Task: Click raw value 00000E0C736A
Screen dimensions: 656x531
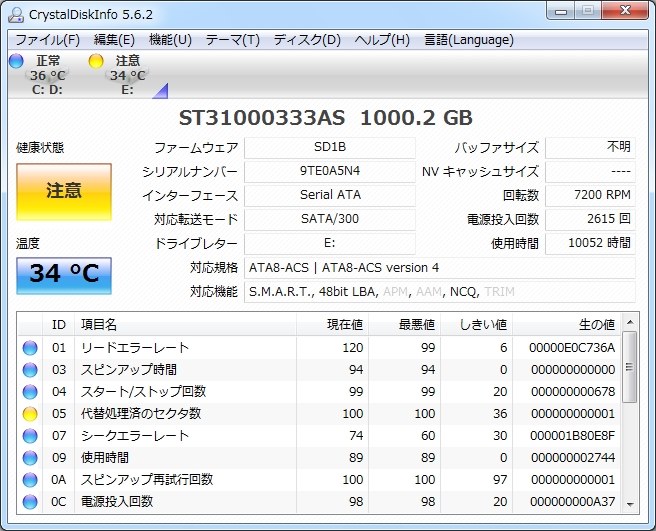Action: pos(572,348)
